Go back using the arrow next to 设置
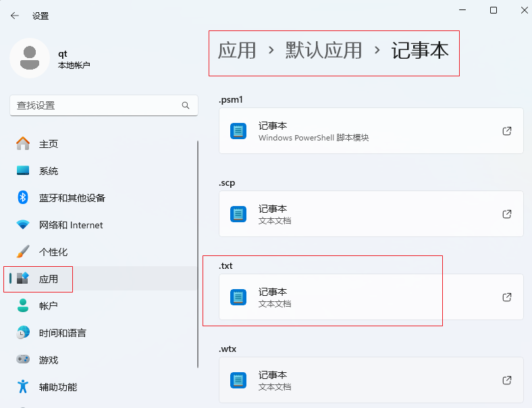 pos(15,16)
